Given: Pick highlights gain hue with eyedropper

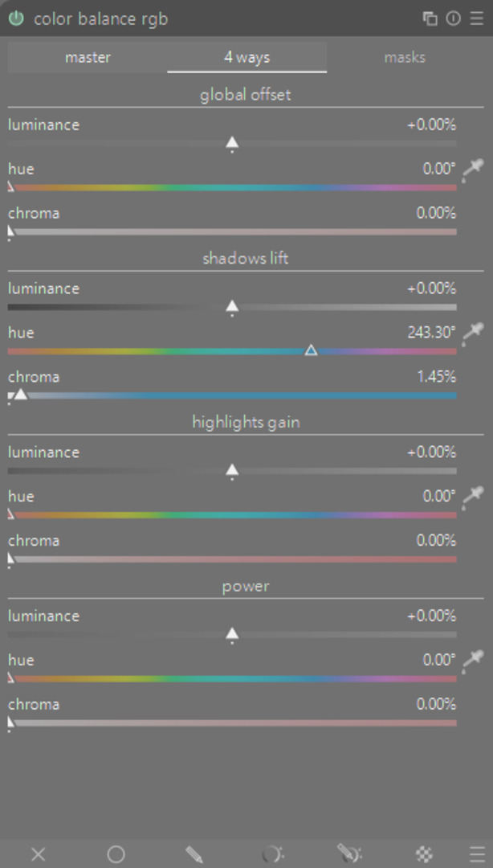Looking at the screenshot, I should [x=475, y=495].
